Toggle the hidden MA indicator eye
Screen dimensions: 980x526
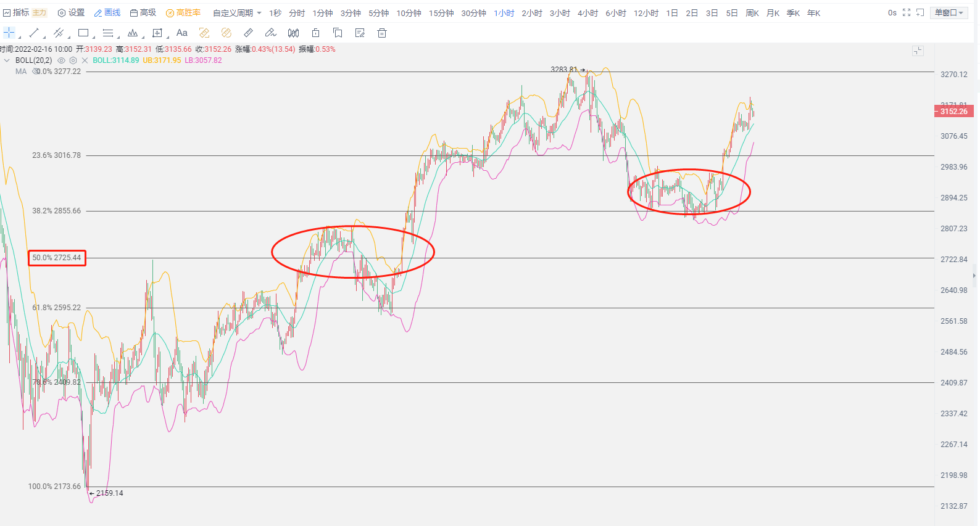(x=36, y=72)
